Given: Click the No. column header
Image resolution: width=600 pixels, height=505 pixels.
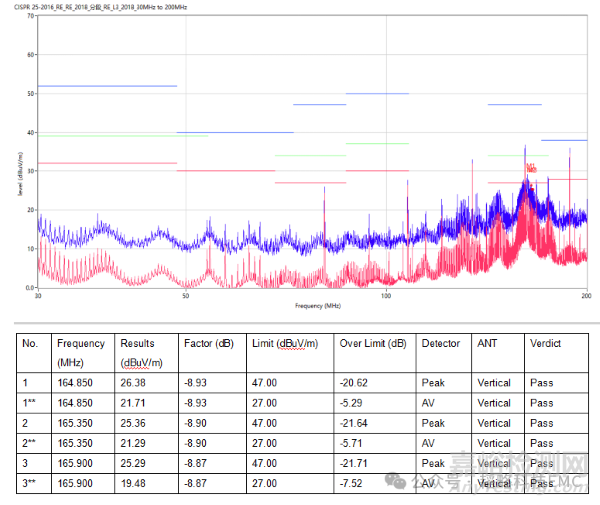Looking at the screenshot, I should click(x=30, y=344).
